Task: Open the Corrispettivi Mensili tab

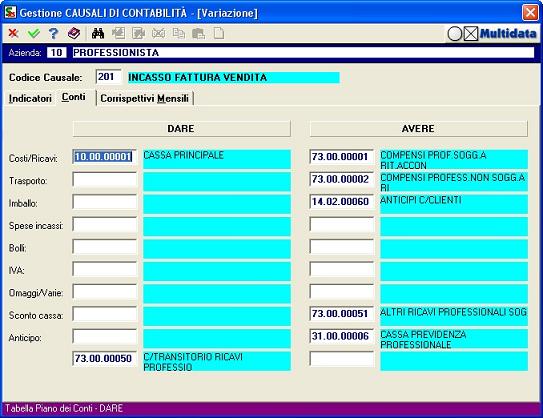Action: pos(144,98)
